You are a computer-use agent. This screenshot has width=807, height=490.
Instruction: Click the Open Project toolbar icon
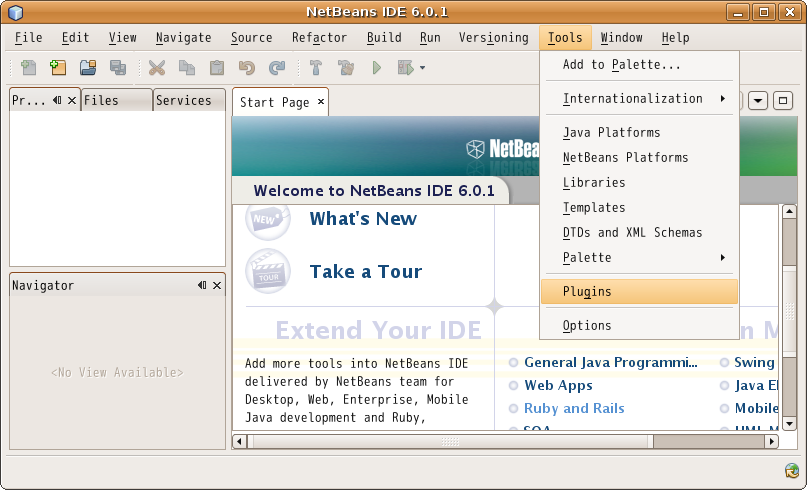point(88,68)
